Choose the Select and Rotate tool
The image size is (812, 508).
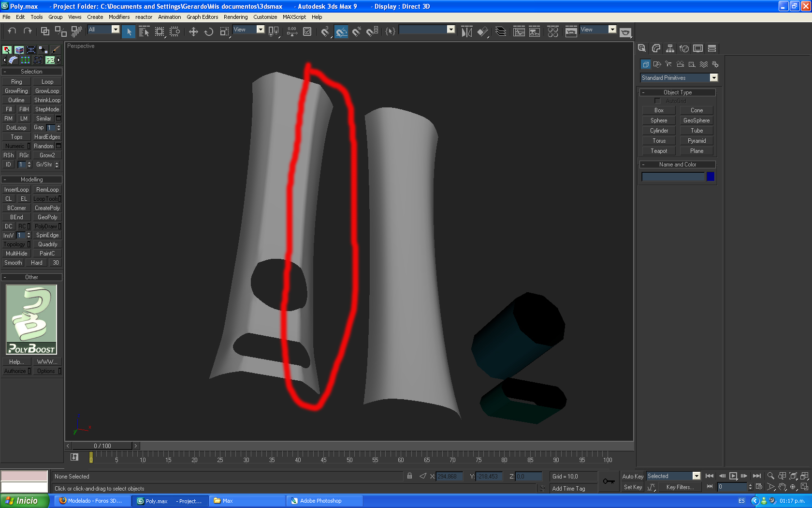(x=209, y=32)
